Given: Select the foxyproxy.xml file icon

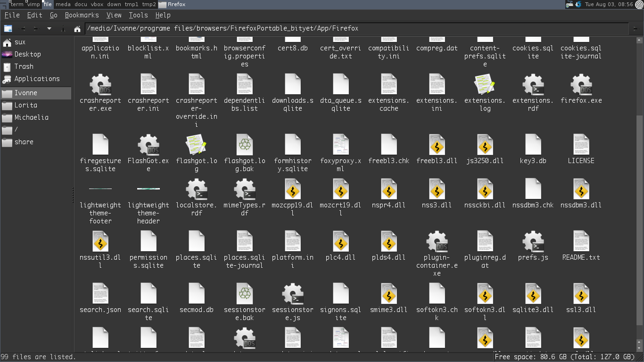Looking at the screenshot, I should click(x=341, y=145).
